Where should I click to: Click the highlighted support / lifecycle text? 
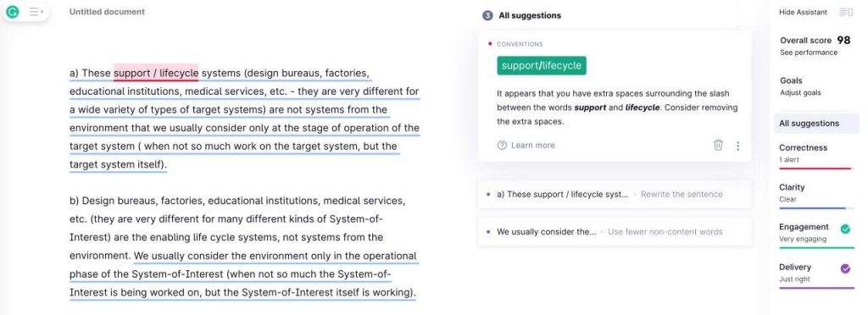(x=156, y=73)
